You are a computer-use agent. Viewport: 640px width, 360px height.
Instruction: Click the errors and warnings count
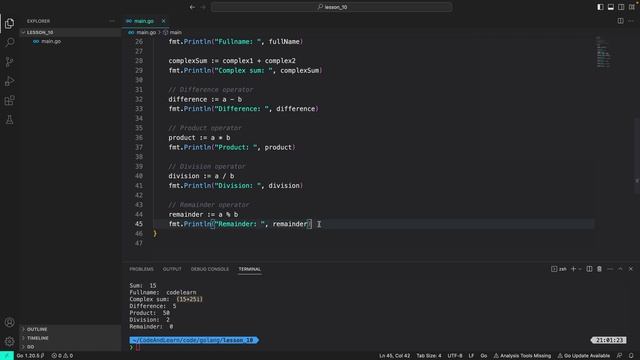coord(62,356)
